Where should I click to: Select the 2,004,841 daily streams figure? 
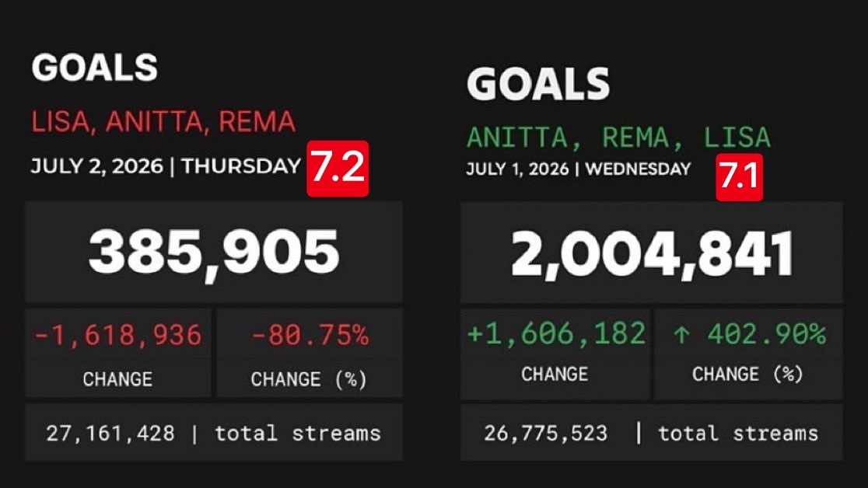coord(652,254)
